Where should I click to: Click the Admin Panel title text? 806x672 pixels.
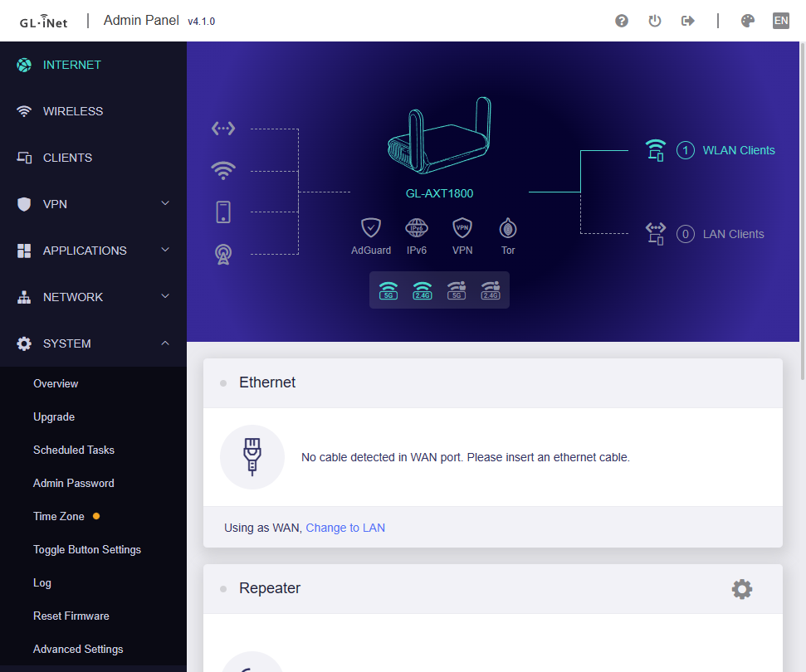(x=141, y=21)
